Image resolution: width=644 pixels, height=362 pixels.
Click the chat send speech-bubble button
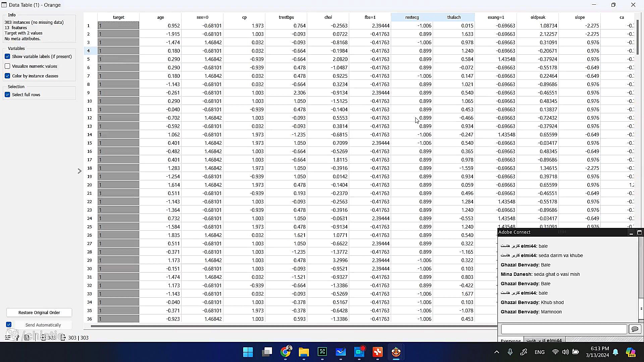tap(635, 329)
